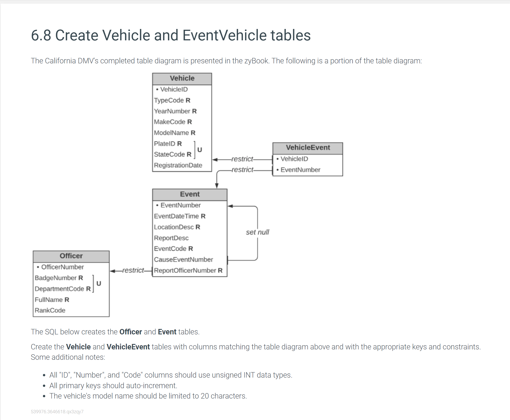Click the RankCode column in Officer
This screenshot has width=510, height=420.
pos(50,310)
